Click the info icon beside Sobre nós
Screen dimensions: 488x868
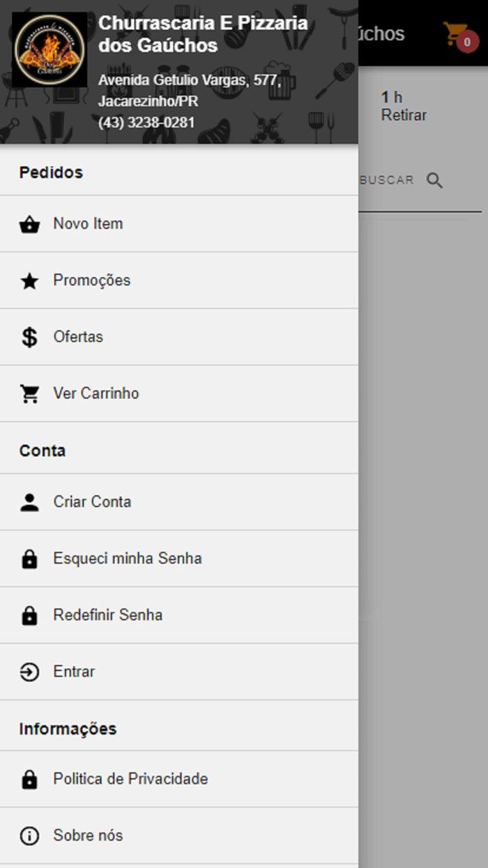(29, 836)
